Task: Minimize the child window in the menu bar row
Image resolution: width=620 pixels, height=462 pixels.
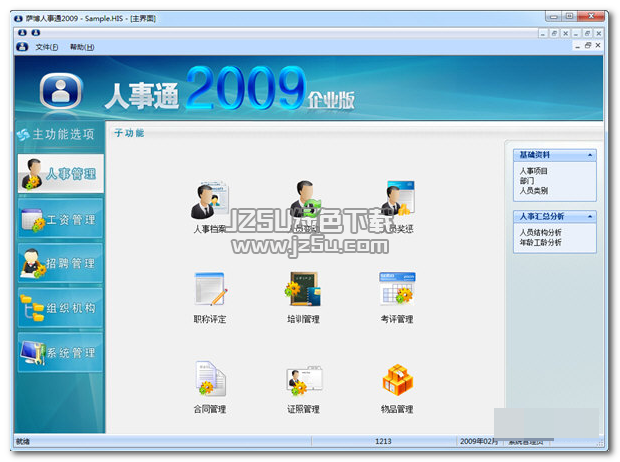Action: pyautogui.click(x=577, y=46)
